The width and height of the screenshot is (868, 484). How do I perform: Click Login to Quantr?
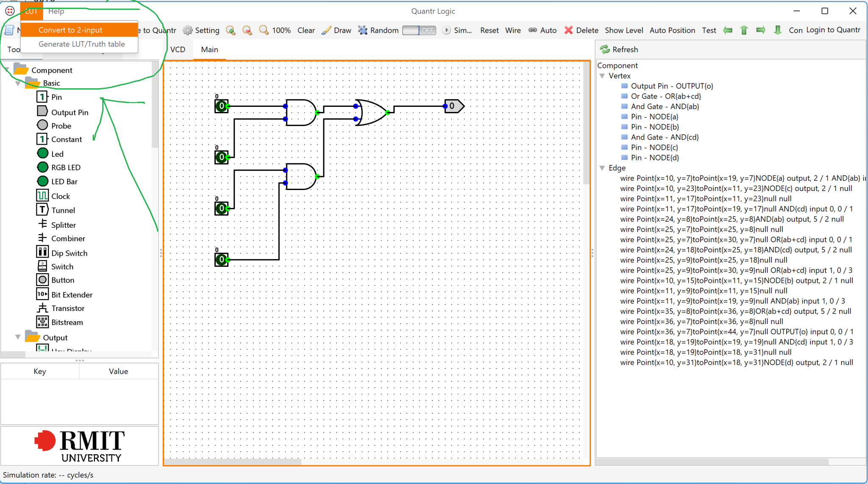coord(833,30)
